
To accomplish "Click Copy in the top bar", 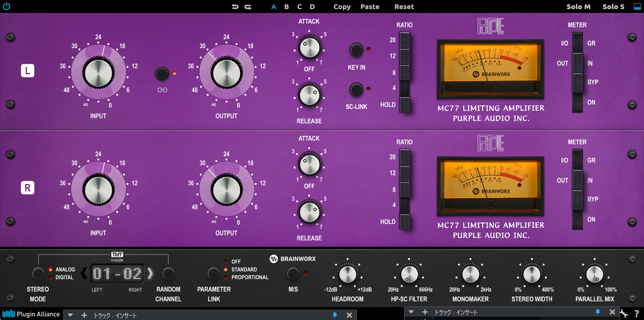I will point(342,7).
